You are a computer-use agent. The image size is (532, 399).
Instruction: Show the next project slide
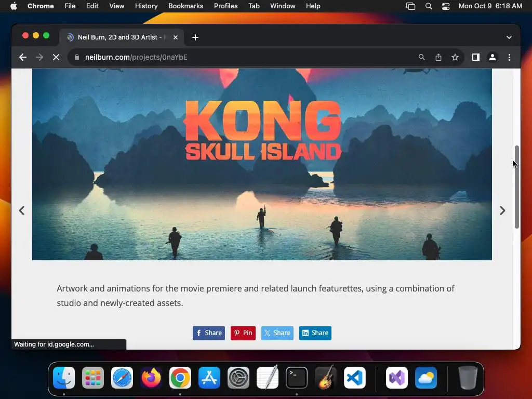[502, 211]
